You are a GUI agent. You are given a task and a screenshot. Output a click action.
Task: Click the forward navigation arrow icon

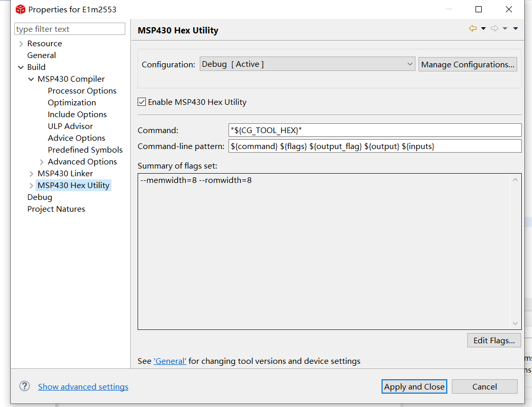[x=495, y=28]
